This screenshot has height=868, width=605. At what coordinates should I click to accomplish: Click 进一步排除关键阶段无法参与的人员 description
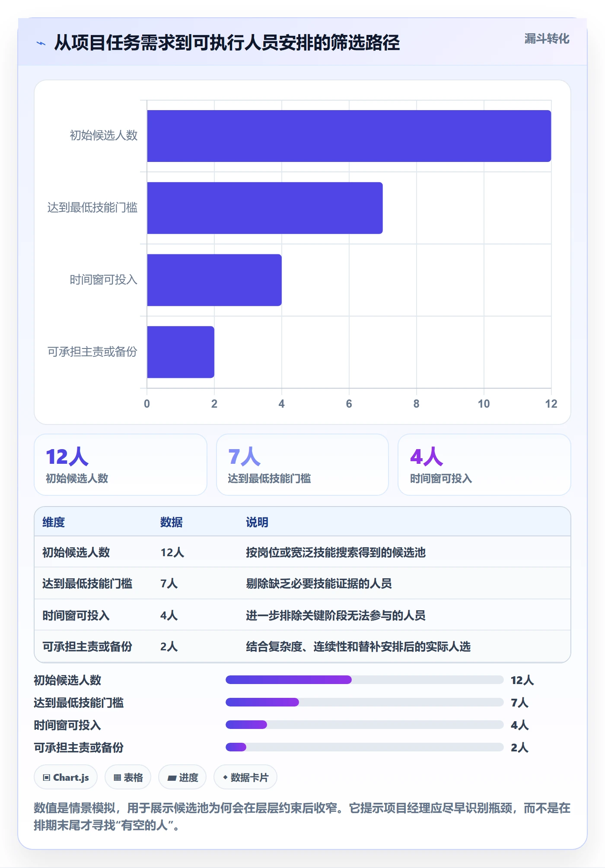pos(336,615)
